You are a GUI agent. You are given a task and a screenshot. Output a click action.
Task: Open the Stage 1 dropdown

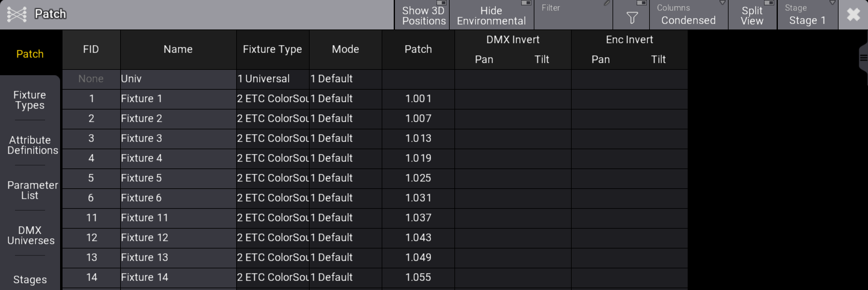[x=807, y=15]
